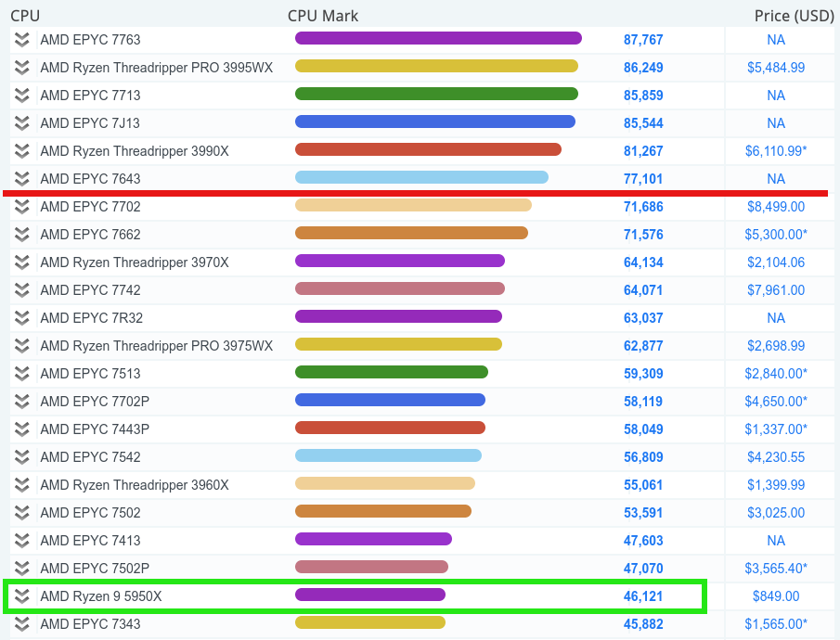Click the NA price for EPYC 7763
Image resolution: width=840 pixels, height=640 pixels.
point(776,40)
